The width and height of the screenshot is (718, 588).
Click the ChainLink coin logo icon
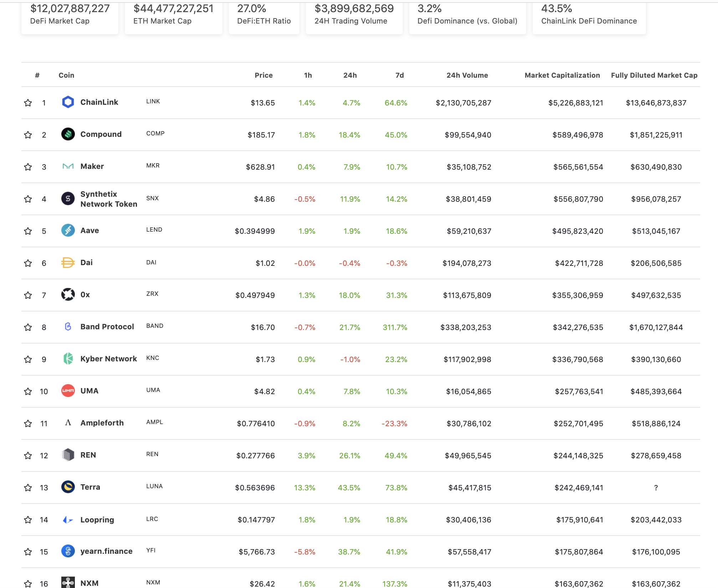[x=68, y=102]
